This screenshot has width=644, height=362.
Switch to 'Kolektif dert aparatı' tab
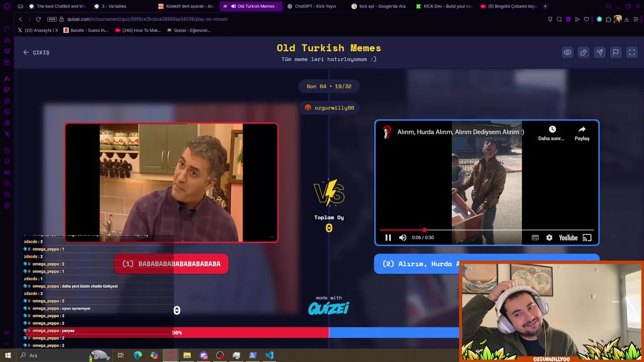[186, 6]
